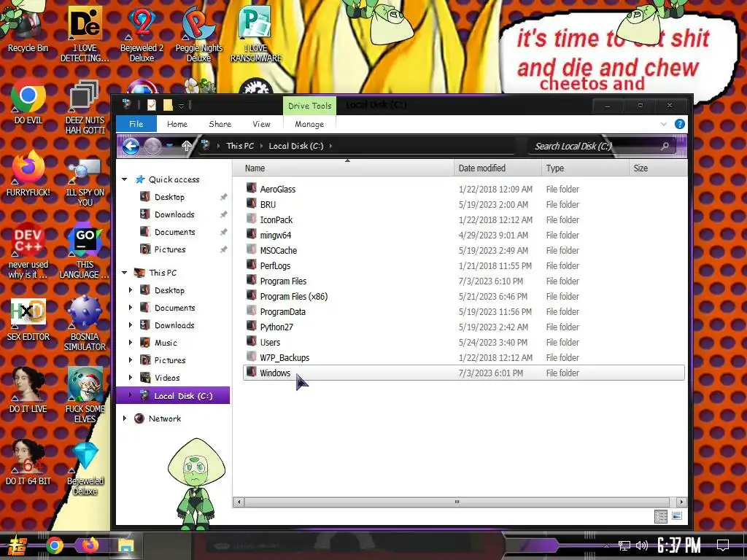Click the Start button on taskbar

18,545
